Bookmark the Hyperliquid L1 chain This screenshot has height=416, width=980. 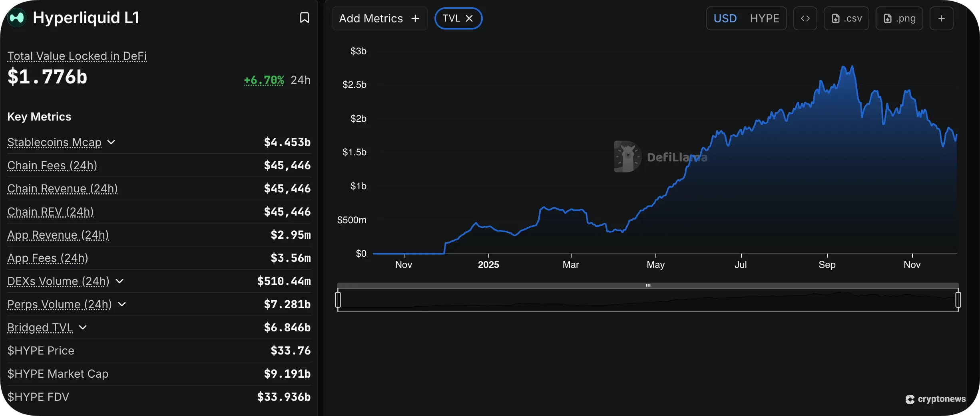304,18
